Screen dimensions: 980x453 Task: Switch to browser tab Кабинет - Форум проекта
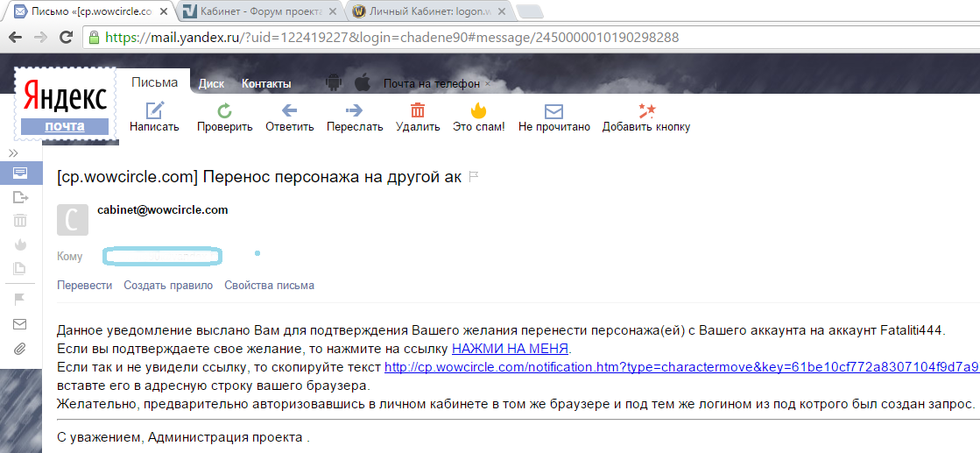[x=261, y=11]
